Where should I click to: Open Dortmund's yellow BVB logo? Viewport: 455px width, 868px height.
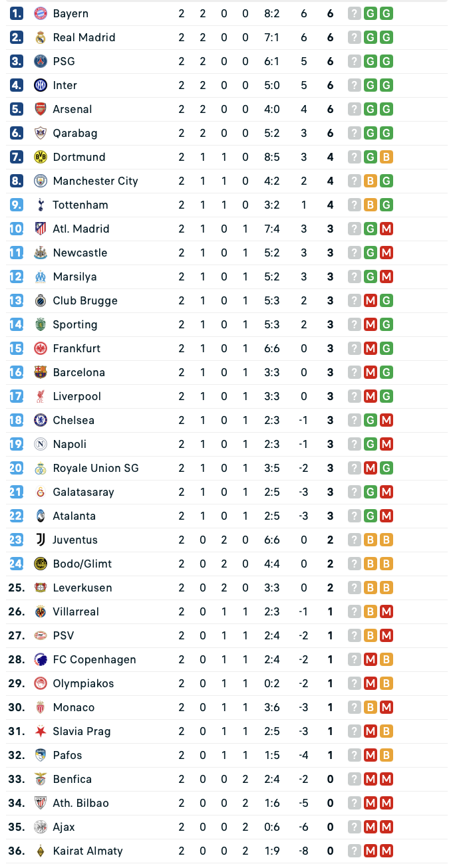[x=41, y=157]
